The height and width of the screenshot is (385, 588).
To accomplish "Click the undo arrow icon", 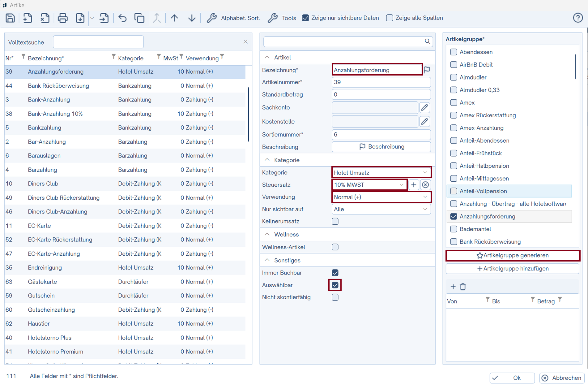I will [x=122, y=18].
